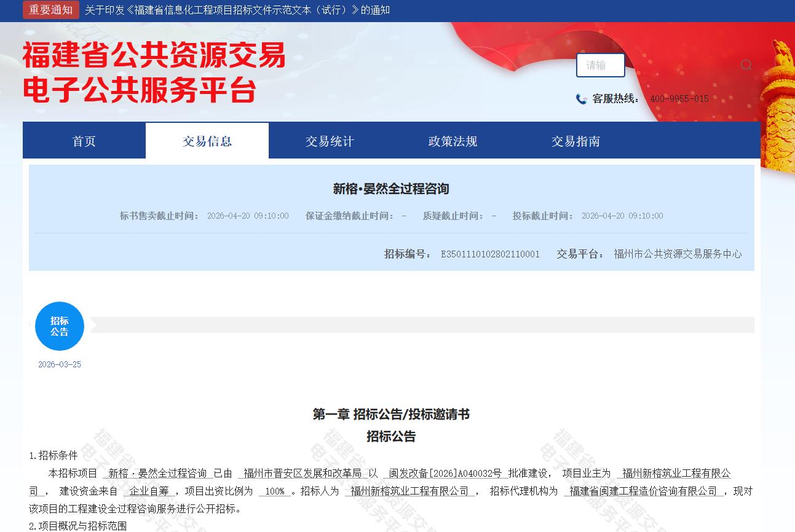
Task: Open the 福建省信息化工程项目招标文件 notice link
Action: coord(237,10)
